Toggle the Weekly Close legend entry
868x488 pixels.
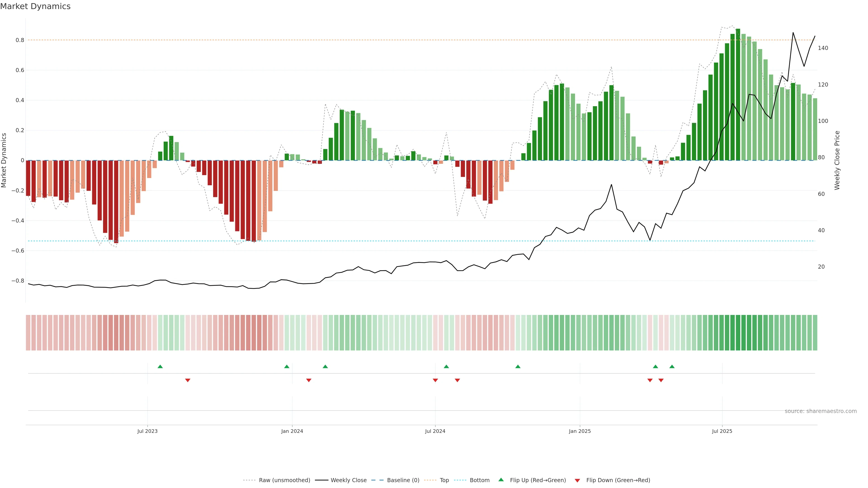[348, 480]
